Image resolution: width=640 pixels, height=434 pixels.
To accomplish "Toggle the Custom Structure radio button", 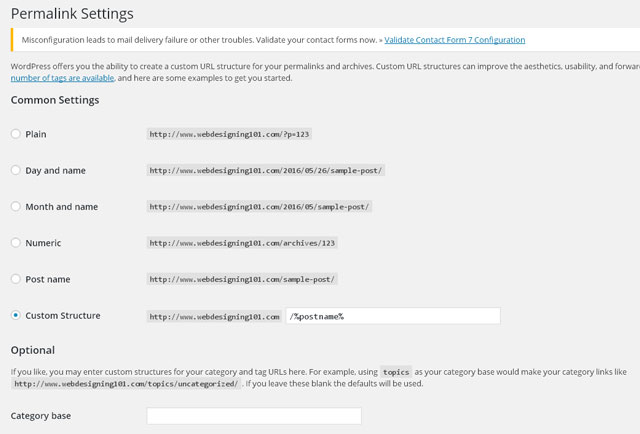I will (16, 315).
